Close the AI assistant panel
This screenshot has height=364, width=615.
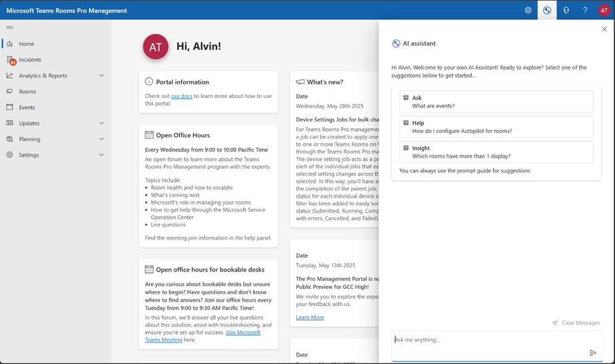click(604, 29)
